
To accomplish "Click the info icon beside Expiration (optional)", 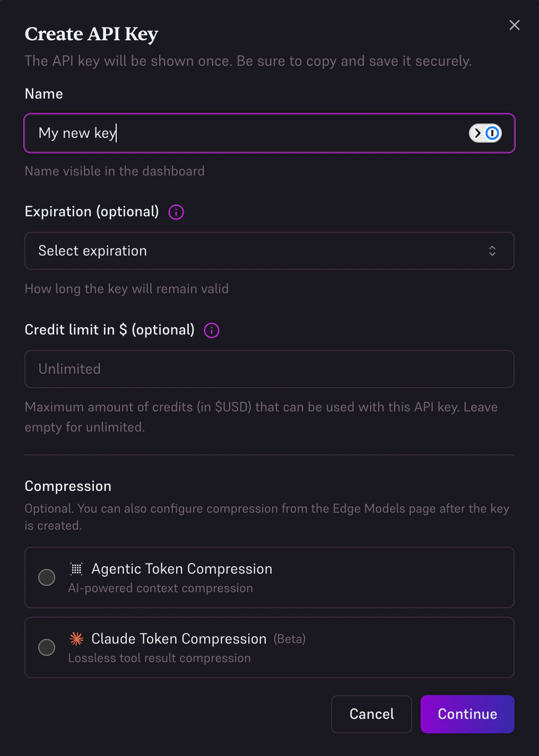I will tap(176, 212).
